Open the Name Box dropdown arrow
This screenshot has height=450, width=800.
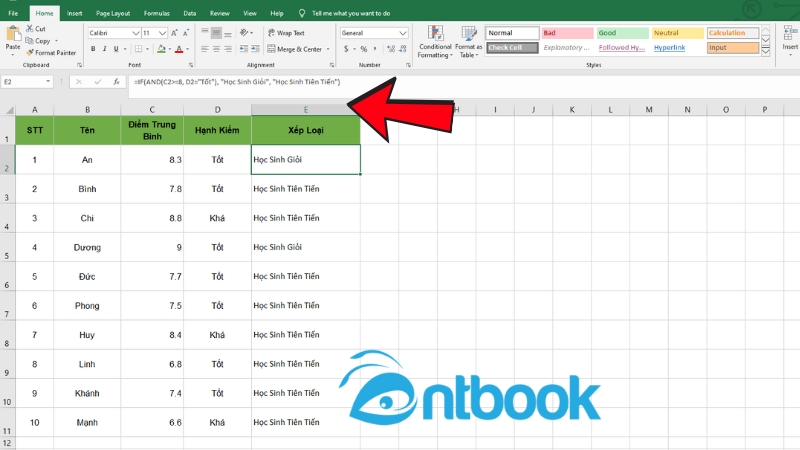[48, 82]
